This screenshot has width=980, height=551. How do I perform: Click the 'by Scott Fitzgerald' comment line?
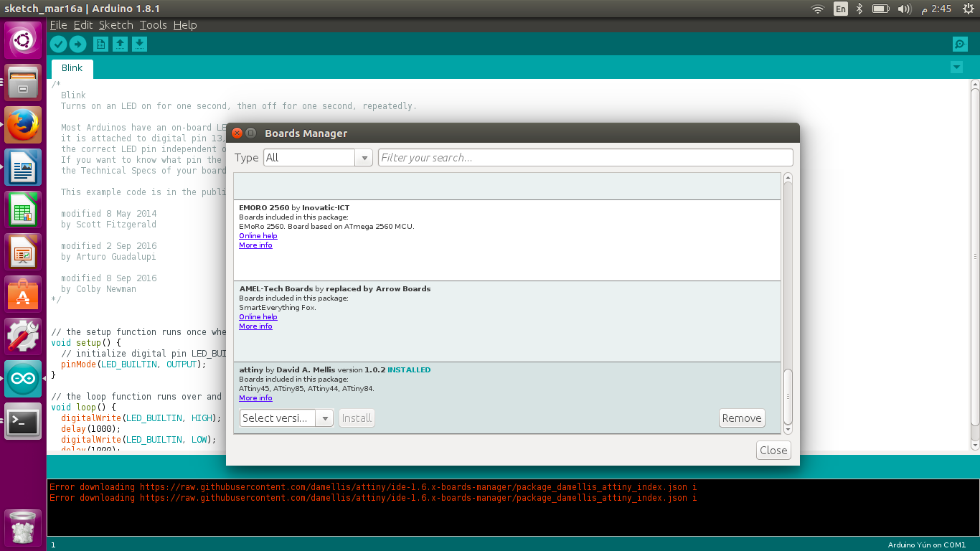(108, 225)
